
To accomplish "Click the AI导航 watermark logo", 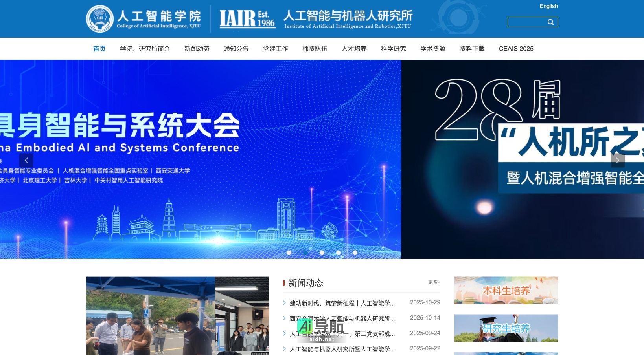I will 320,329.
